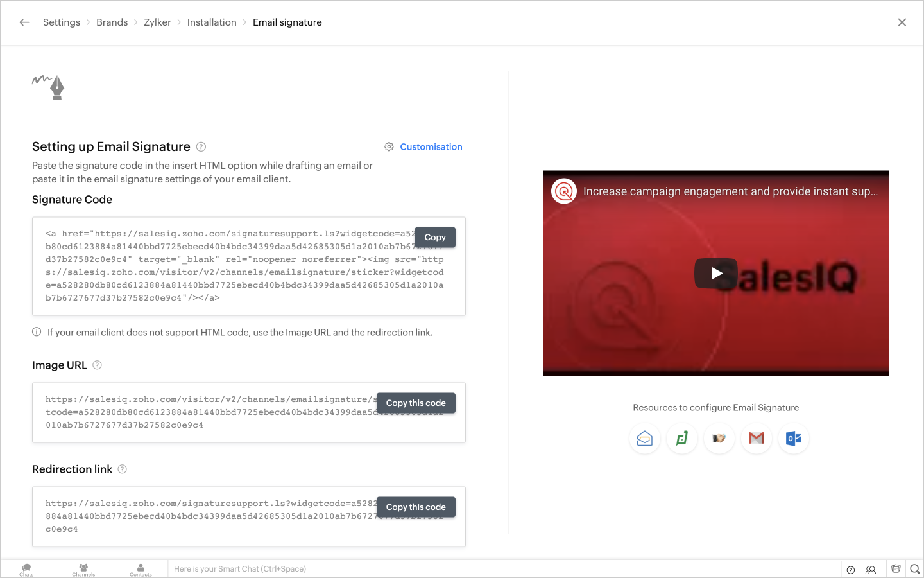Click the info icon next to the HTML support note

[x=37, y=332]
